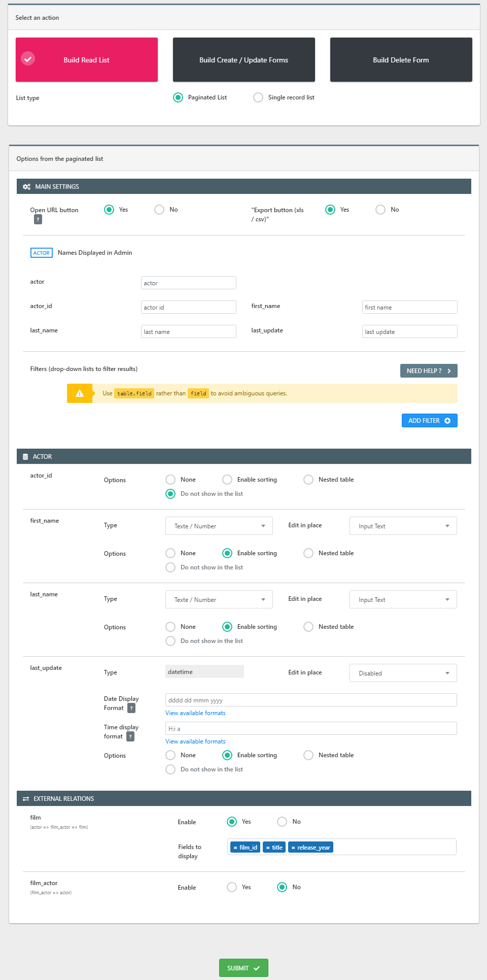Click the last update display field
This screenshot has width=487, height=980.
(x=410, y=331)
